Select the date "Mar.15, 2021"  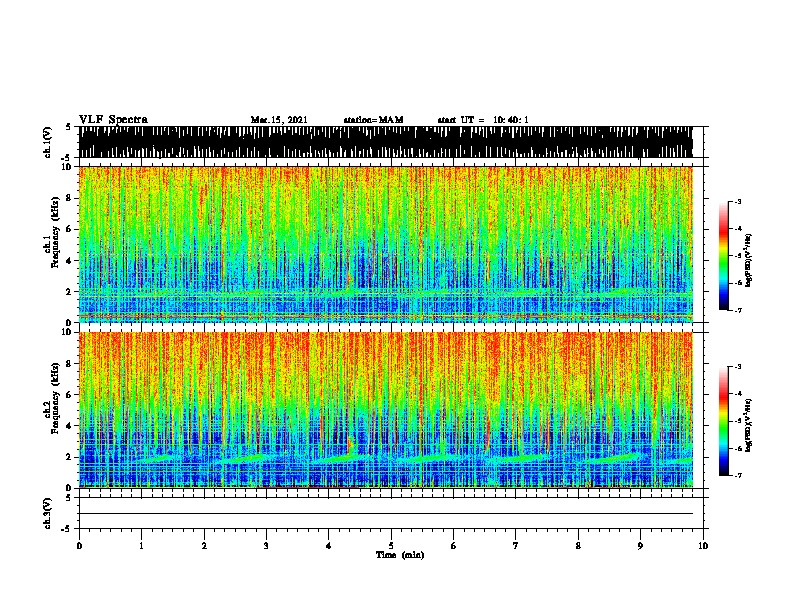(279, 120)
